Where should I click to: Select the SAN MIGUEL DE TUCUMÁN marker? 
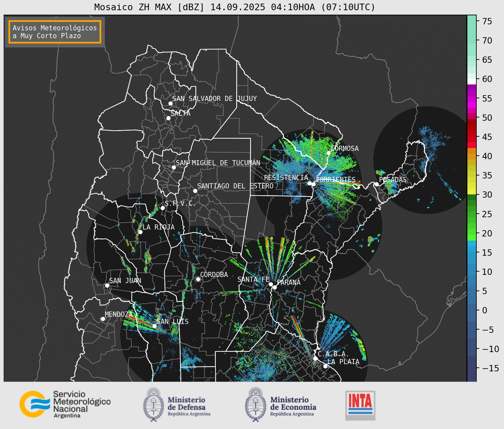[174, 167]
